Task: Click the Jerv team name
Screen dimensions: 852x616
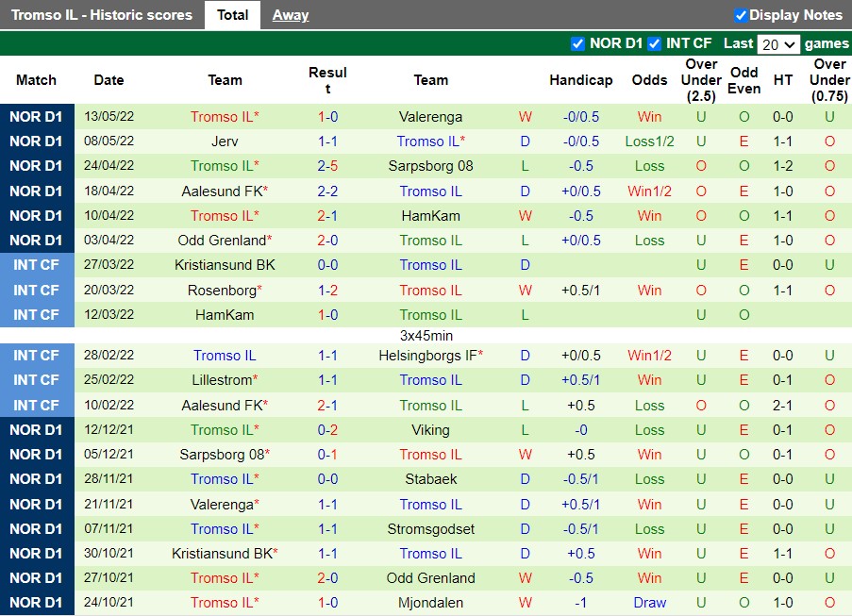Action: [x=225, y=142]
